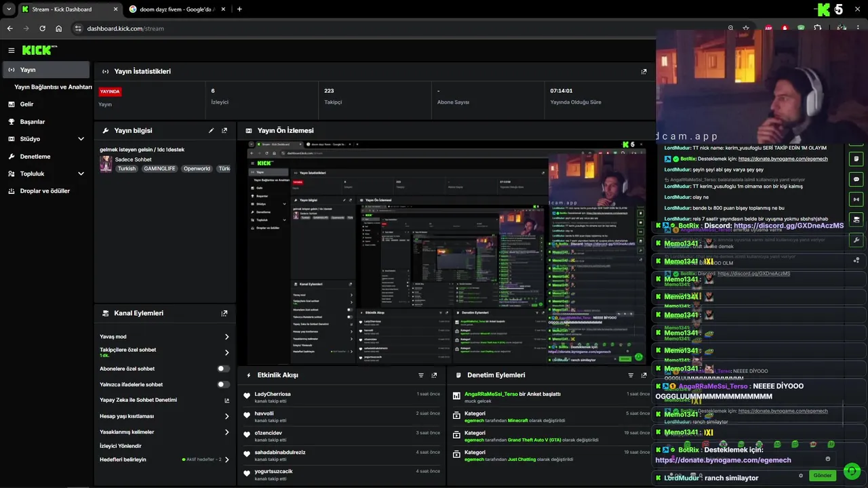Open Başarılar in the sidebar
The height and width of the screenshot is (488, 868).
(x=45, y=122)
